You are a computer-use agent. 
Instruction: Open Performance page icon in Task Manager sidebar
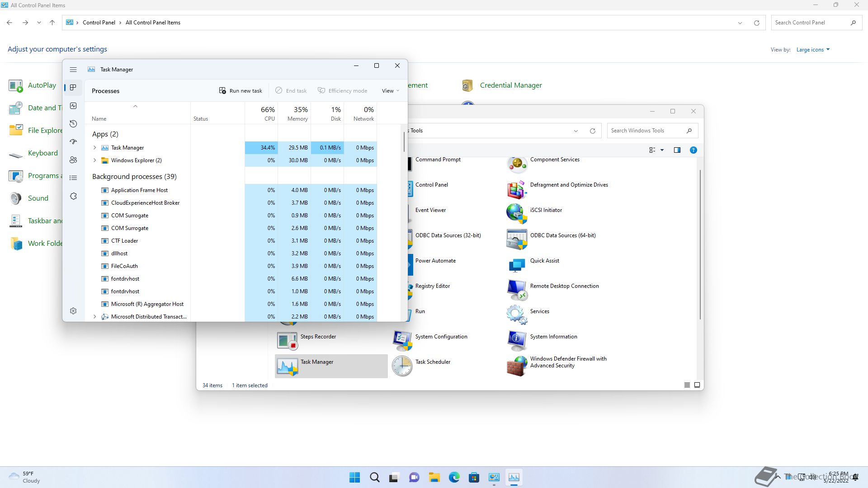click(73, 106)
